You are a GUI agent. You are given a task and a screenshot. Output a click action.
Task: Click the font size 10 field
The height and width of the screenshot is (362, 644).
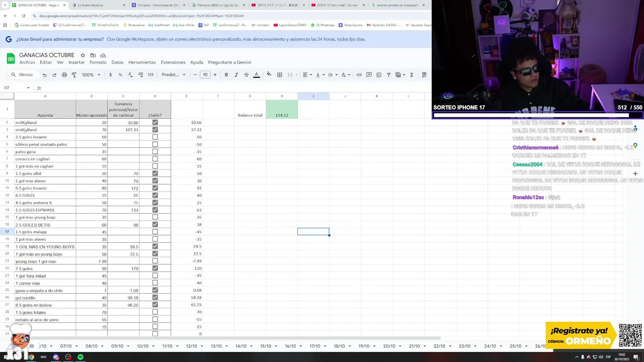(x=205, y=75)
